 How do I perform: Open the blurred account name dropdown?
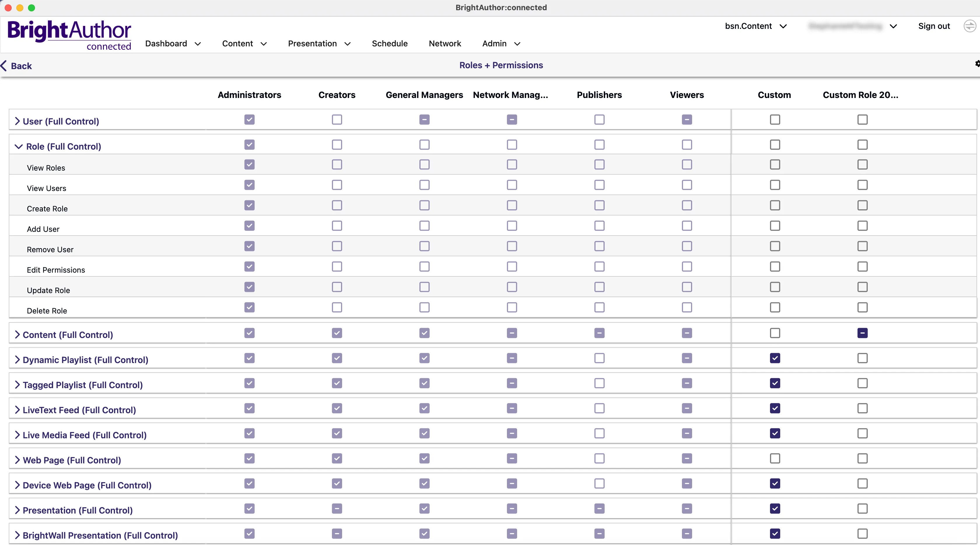click(853, 26)
